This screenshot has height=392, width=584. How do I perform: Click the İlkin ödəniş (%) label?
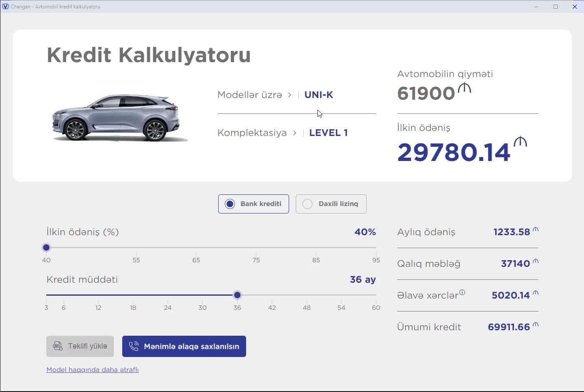pos(83,232)
